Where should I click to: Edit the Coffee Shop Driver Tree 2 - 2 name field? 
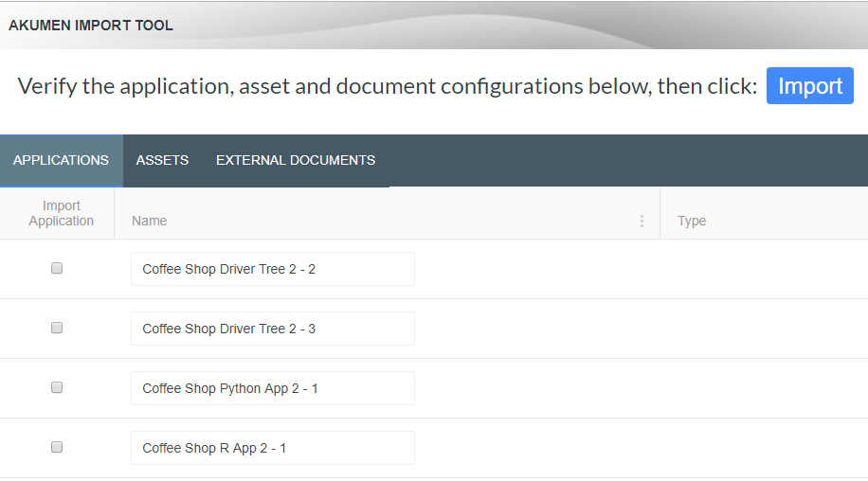click(x=273, y=269)
